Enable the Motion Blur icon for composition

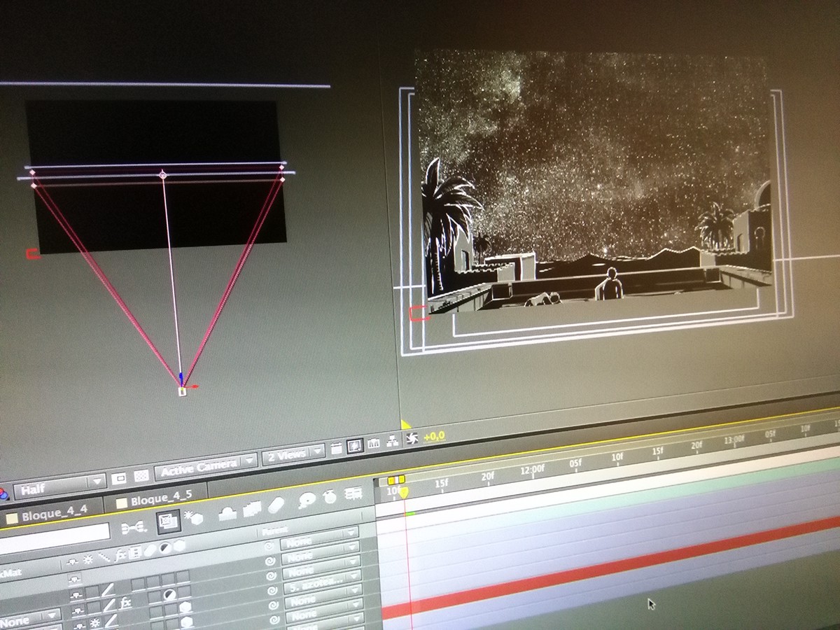276,505
